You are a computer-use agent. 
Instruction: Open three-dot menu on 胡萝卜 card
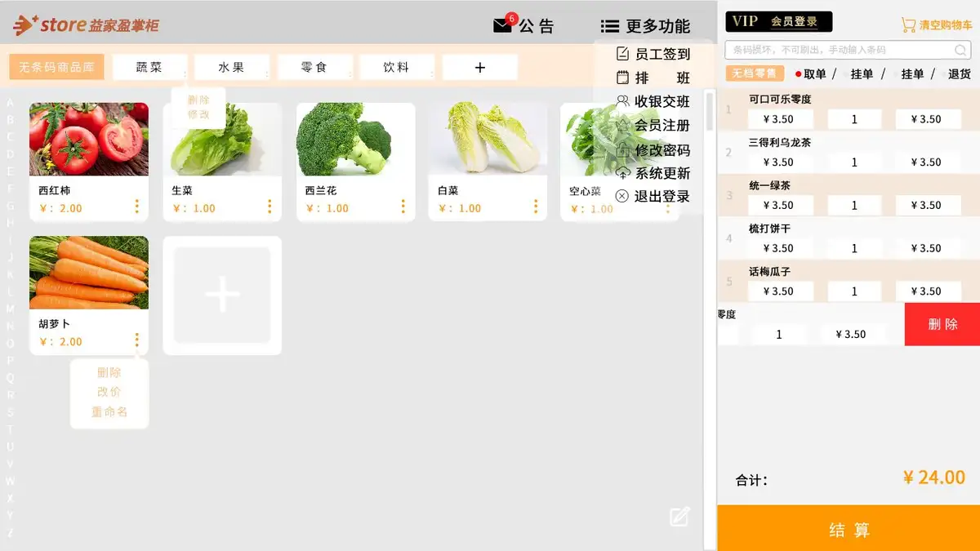[x=136, y=340]
